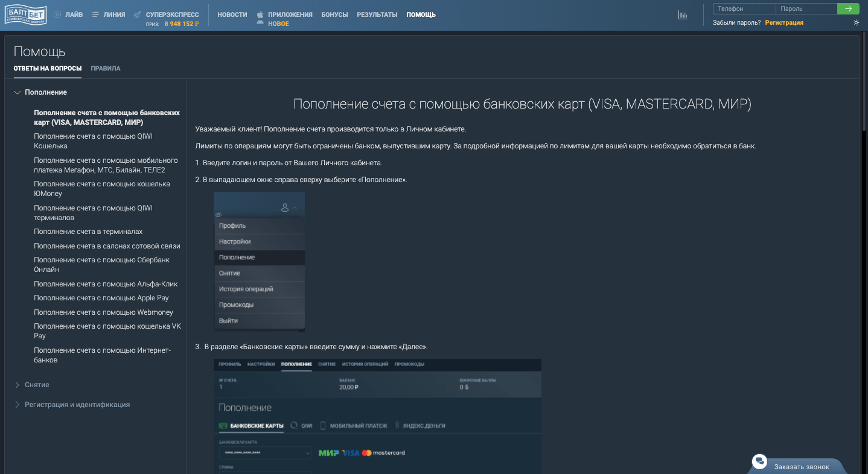Image resolution: width=868 pixels, height=474 pixels.
Task: Click the Пароль input field
Action: pos(806,8)
